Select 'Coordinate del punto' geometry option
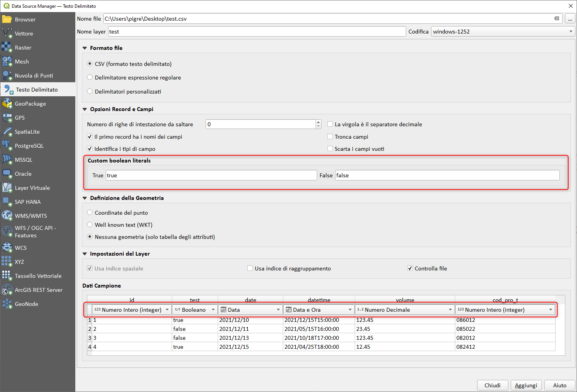The image size is (577, 392). coord(90,213)
